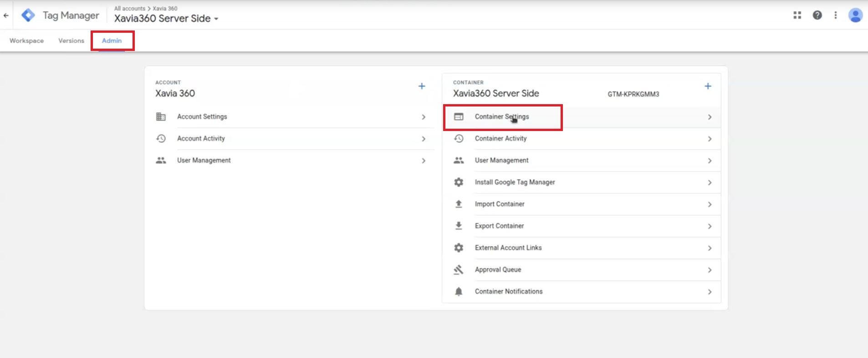Viewport: 868px width, 358px height.
Task: Expand Container Notifications chevron
Action: point(710,292)
